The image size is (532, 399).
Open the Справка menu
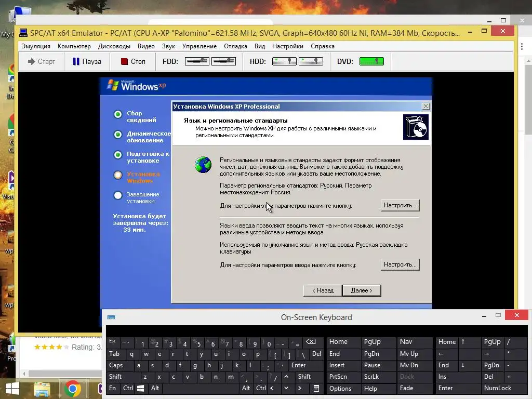(322, 46)
